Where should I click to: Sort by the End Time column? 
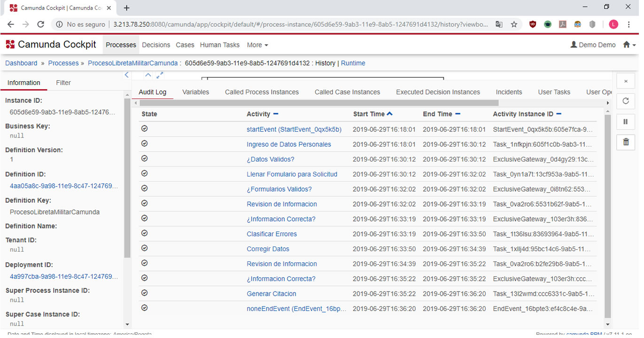(x=441, y=114)
